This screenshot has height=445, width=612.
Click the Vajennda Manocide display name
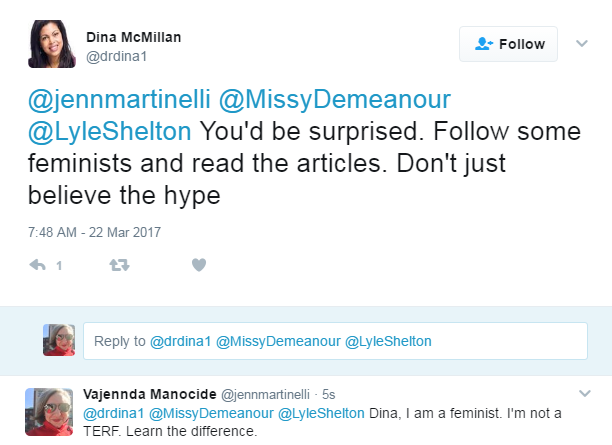149,394
